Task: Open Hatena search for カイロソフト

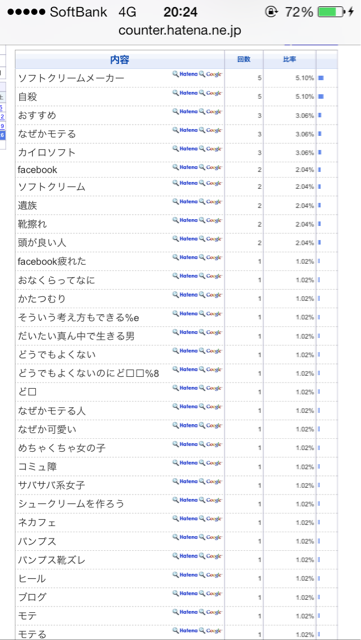Action: point(185,149)
